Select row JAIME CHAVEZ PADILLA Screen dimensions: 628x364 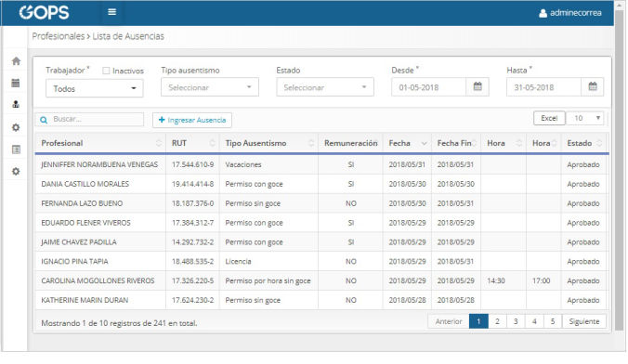pos(322,241)
